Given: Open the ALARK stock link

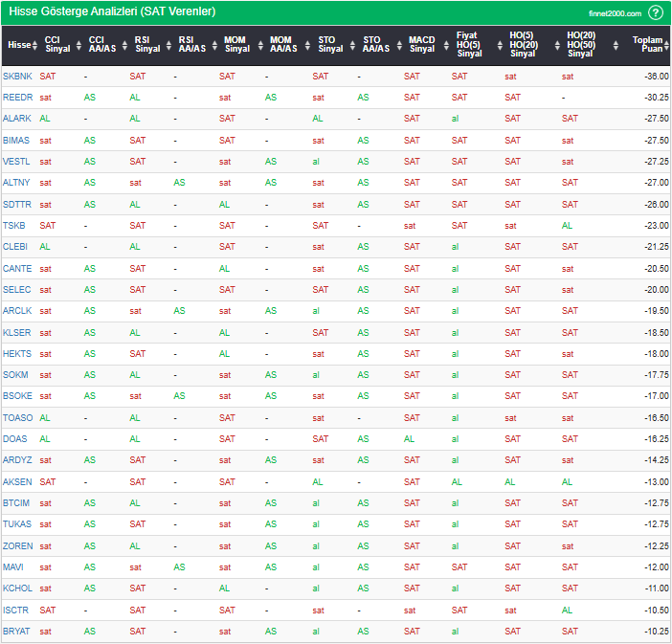Looking at the screenshot, I should point(17,119).
